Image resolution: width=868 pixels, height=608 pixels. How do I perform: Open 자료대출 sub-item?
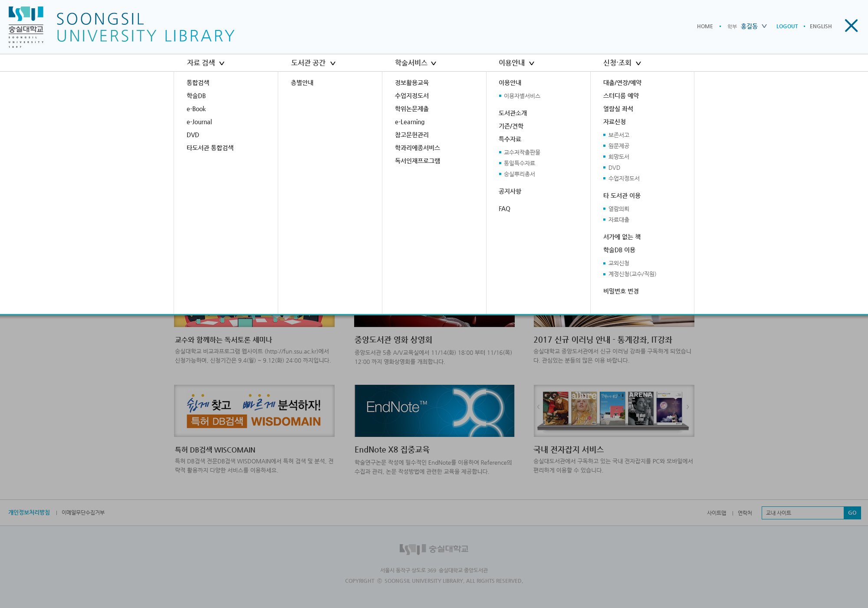tap(618, 220)
